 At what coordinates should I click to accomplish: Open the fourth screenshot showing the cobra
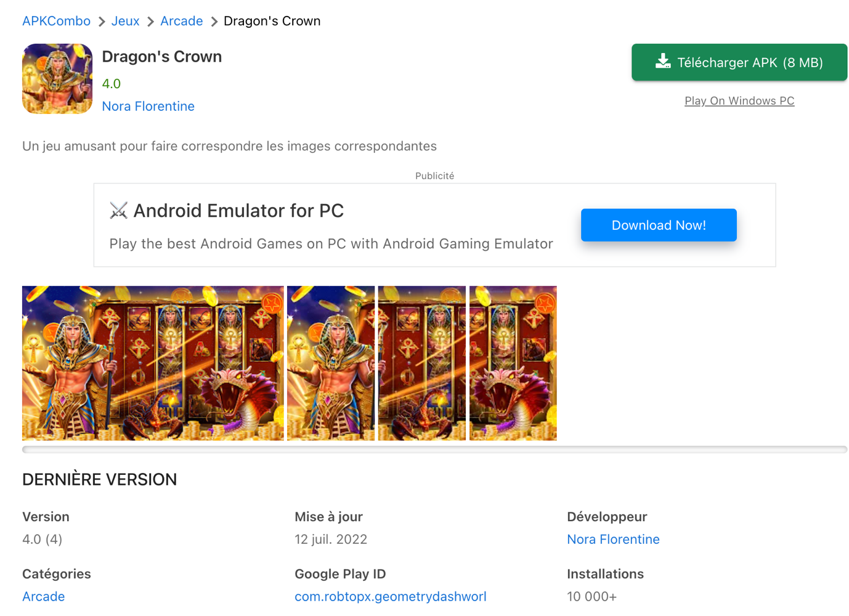click(x=513, y=363)
